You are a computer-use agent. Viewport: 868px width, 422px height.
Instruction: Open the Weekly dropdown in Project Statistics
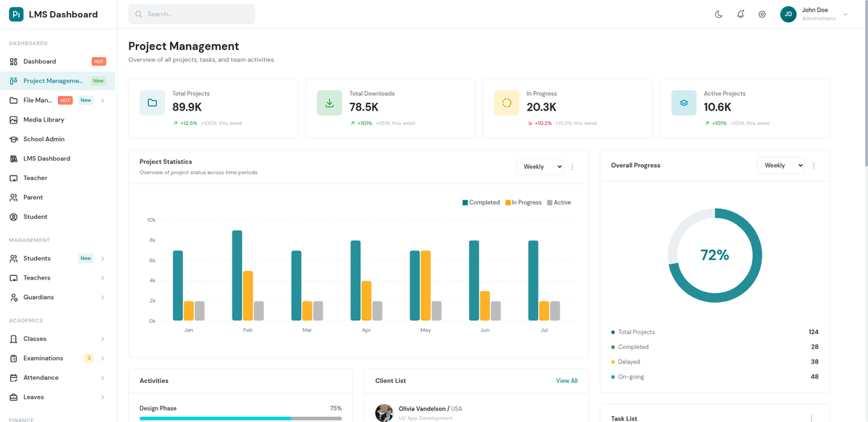click(539, 167)
